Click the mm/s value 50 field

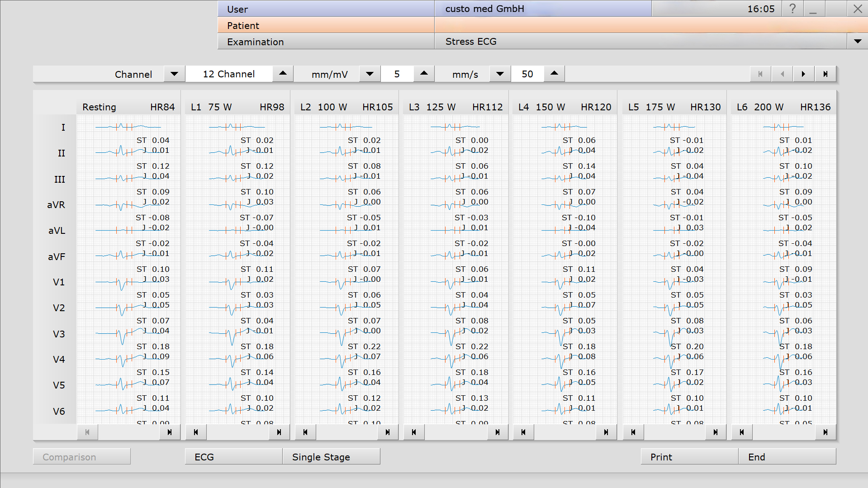[527, 74]
